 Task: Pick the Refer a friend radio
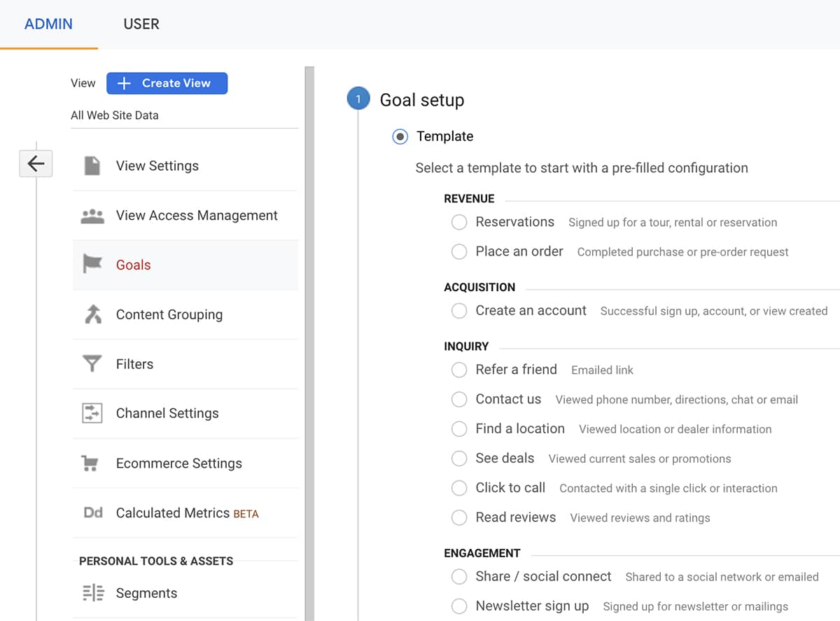tap(459, 370)
